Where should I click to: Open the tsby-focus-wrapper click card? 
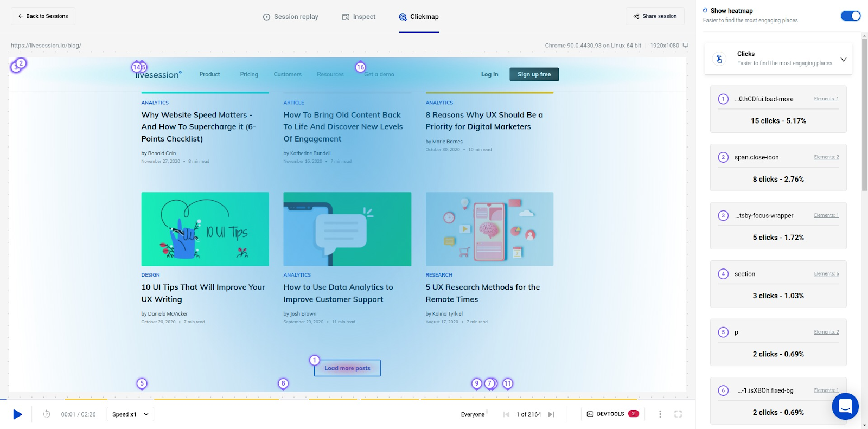click(x=778, y=226)
